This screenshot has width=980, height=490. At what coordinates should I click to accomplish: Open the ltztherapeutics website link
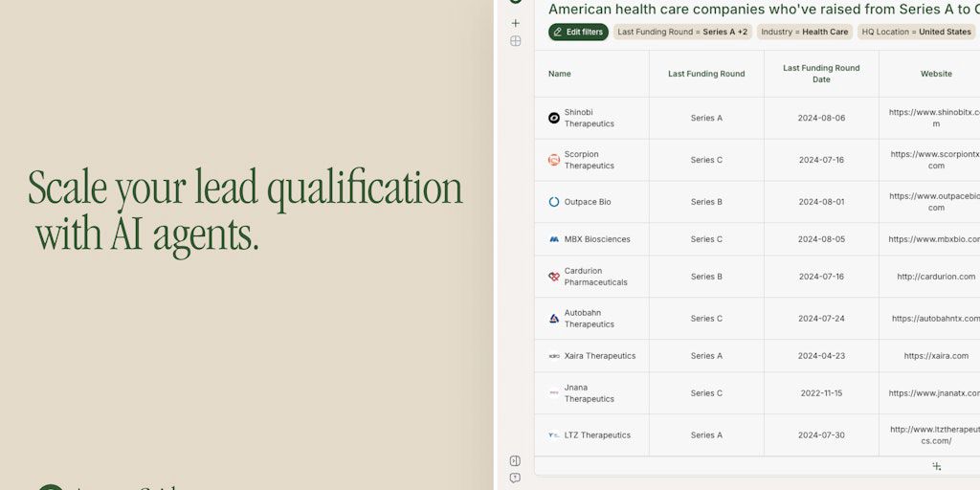point(936,435)
